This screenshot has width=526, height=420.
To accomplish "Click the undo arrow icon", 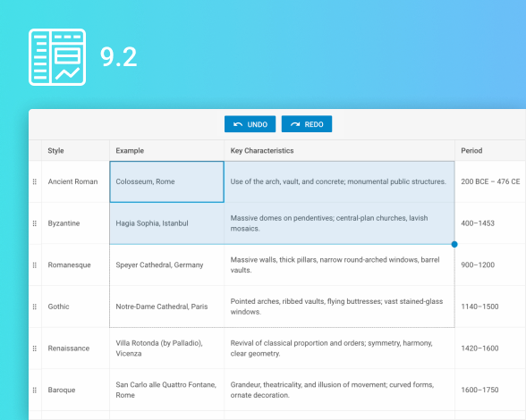I will [x=238, y=124].
